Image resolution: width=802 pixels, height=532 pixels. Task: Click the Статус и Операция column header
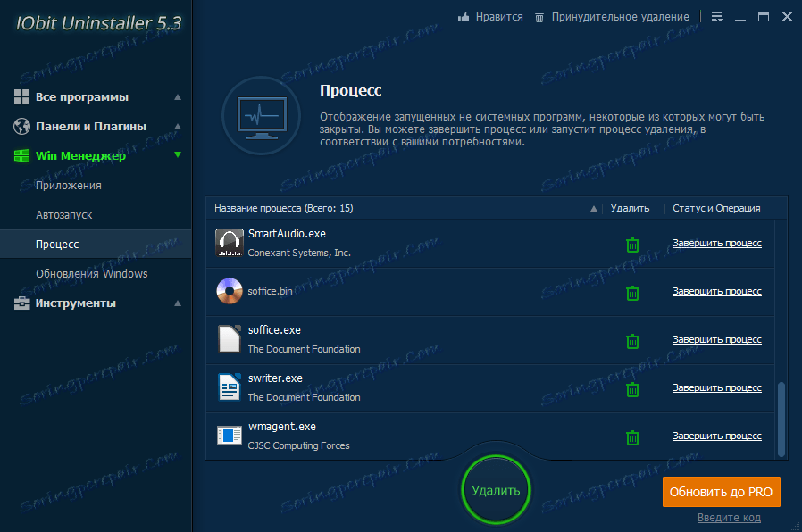coord(716,209)
